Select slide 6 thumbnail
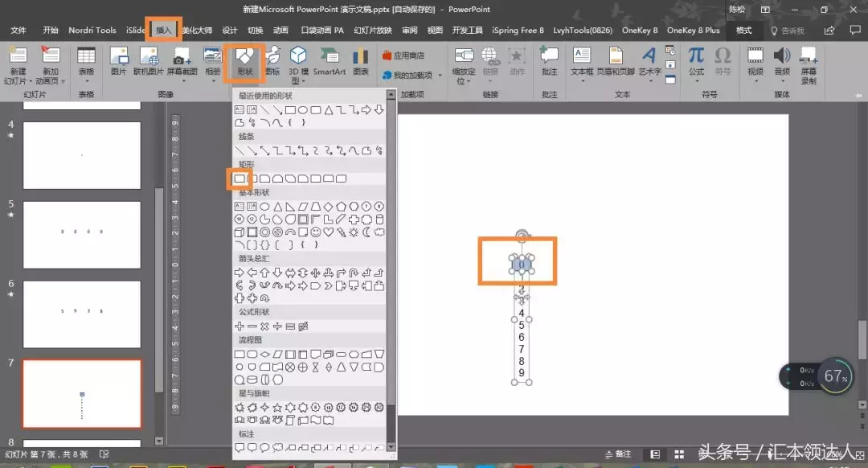Viewport: 868px width, 468px height. [82, 314]
